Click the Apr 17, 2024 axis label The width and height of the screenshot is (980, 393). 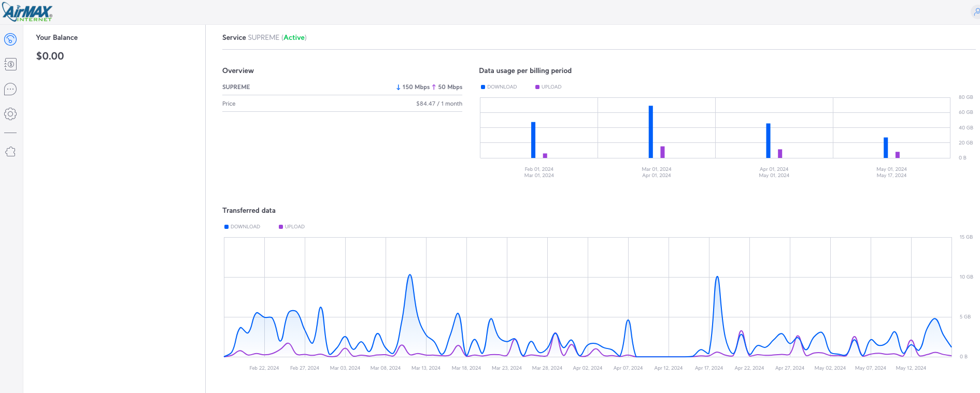(x=709, y=368)
